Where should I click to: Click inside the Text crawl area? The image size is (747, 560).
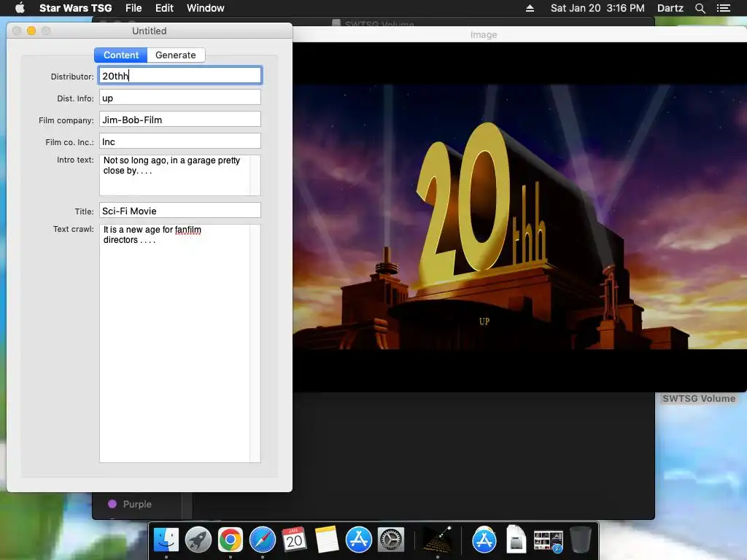pos(175,343)
